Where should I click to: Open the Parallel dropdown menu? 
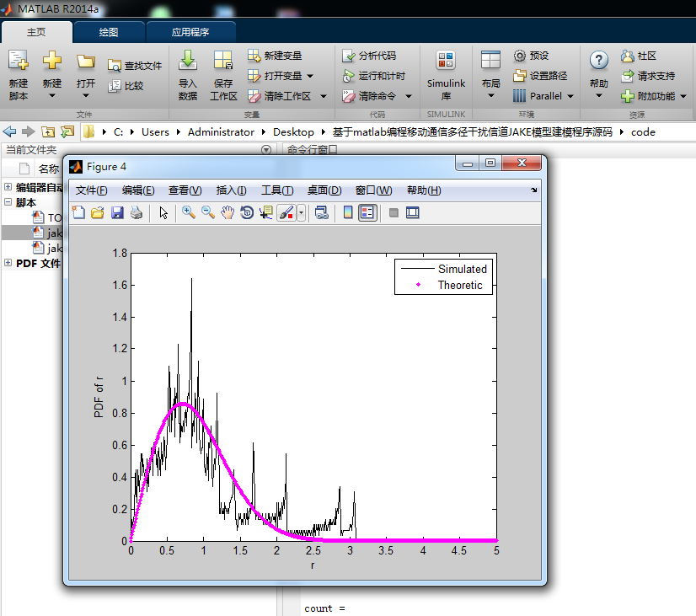coord(543,96)
